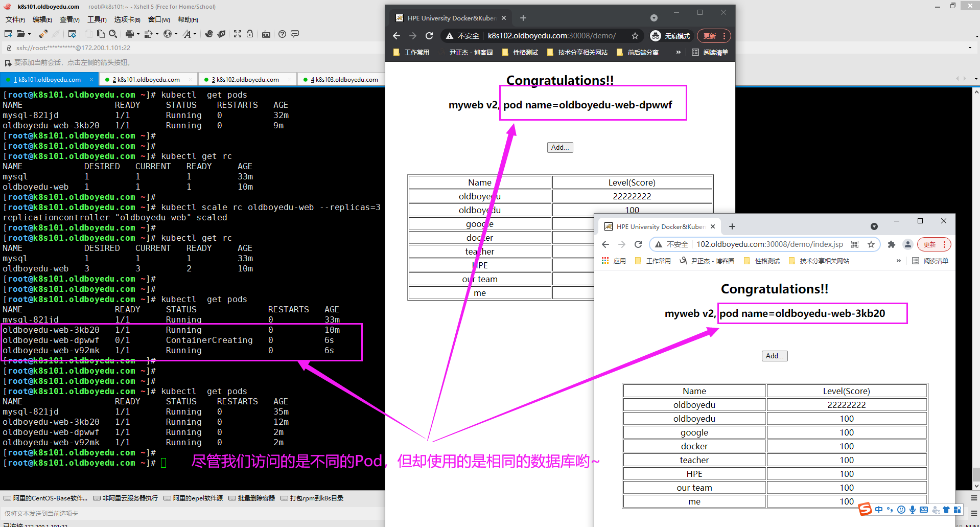Open the 工具(T) menu in Xshell
This screenshot has width=980, height=527.
pos(97,19)
